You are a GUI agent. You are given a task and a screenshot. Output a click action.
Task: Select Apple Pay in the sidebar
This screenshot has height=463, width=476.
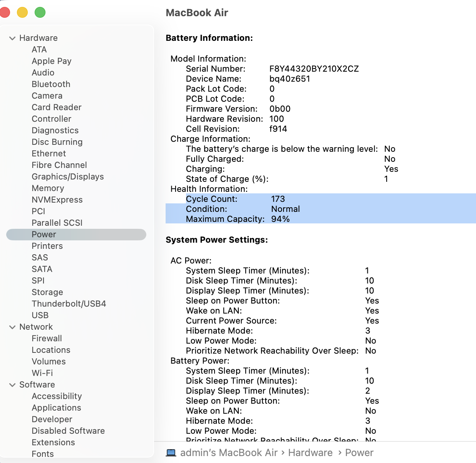click(52, 61)
